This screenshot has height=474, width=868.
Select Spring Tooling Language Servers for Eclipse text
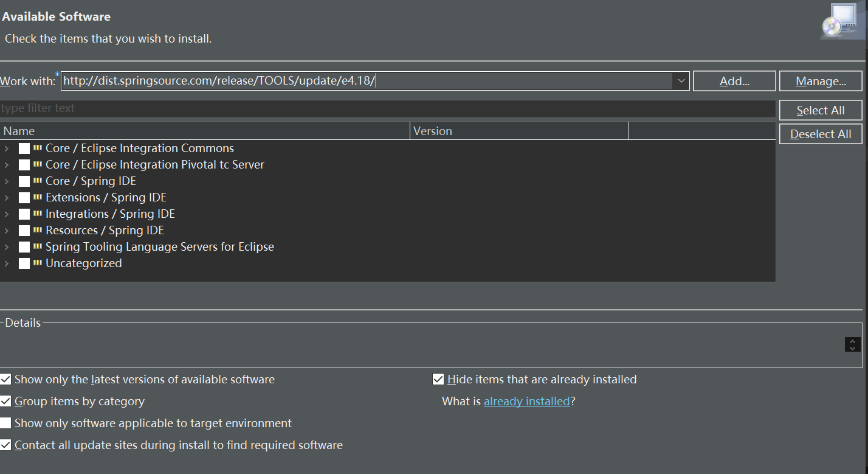pos(160,246)
